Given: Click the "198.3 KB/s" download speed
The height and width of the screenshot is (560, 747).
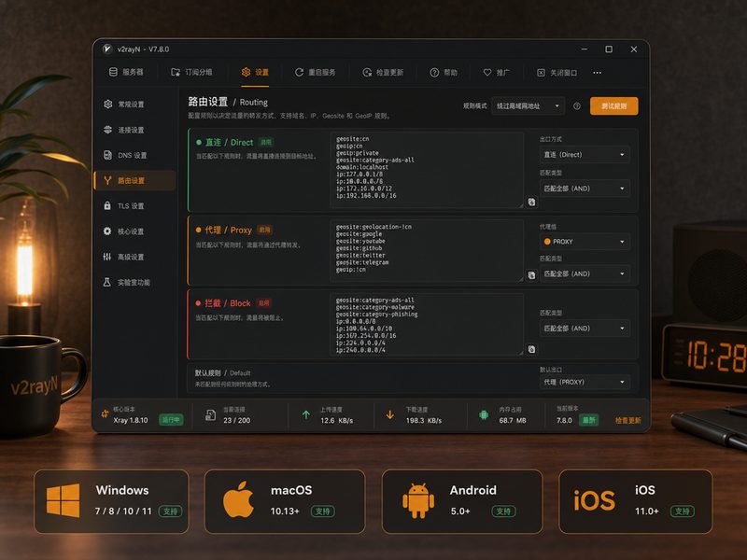Looking at the screenshot, I should pyautogui.click(x=424, y=421).
